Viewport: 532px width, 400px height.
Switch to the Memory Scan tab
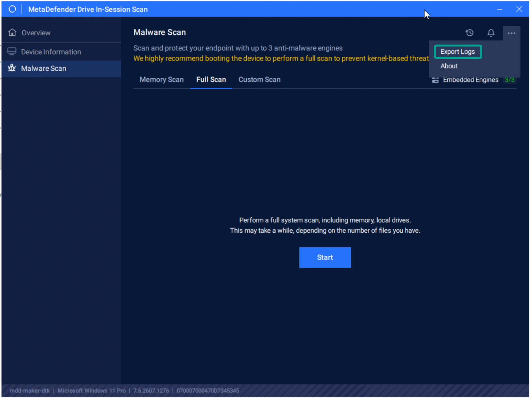162,80
